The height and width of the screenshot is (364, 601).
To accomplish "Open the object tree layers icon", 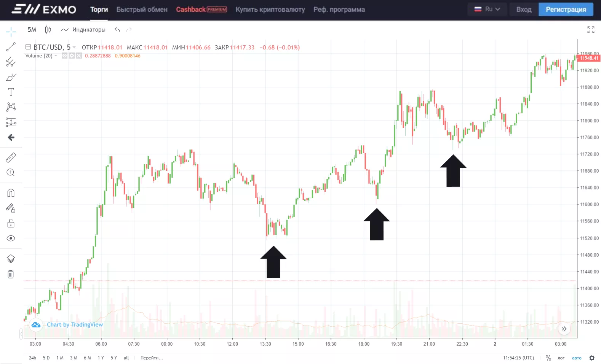I will [x=11, y=259].
